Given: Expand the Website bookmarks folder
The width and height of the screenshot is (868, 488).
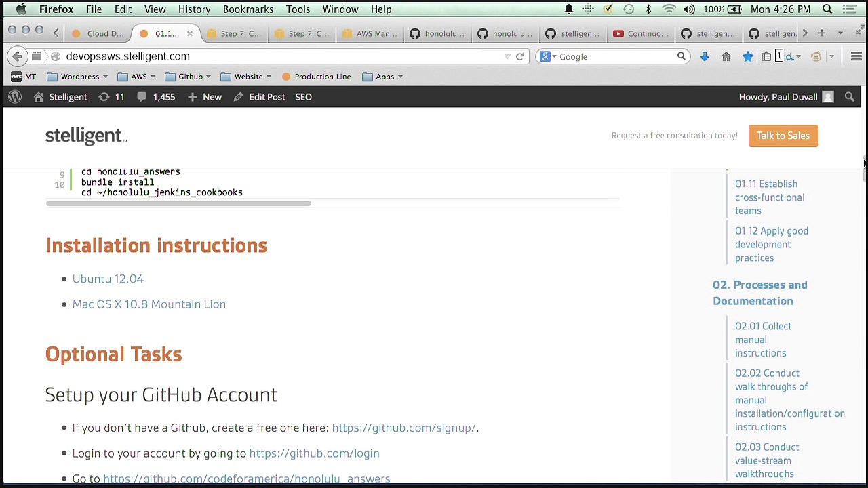Looking at the screenshot, I should pyautogui.click(x=245, y=77).
